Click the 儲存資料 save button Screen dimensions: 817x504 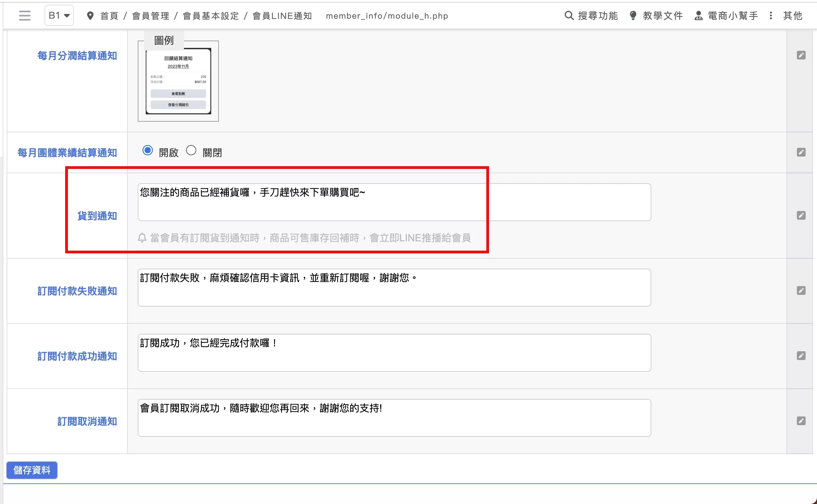32,470
